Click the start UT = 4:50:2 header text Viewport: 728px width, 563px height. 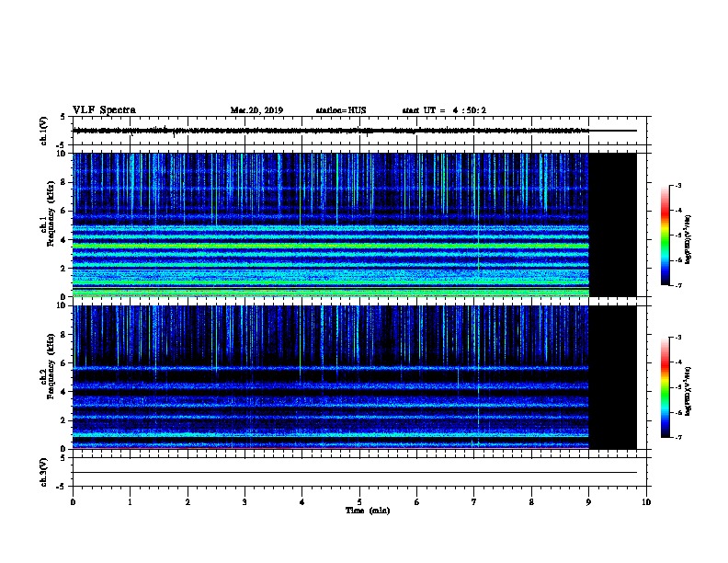tap(444, 110)
